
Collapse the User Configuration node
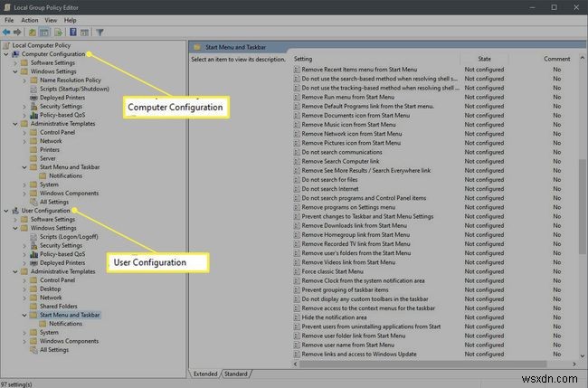(x=6, y=211)
